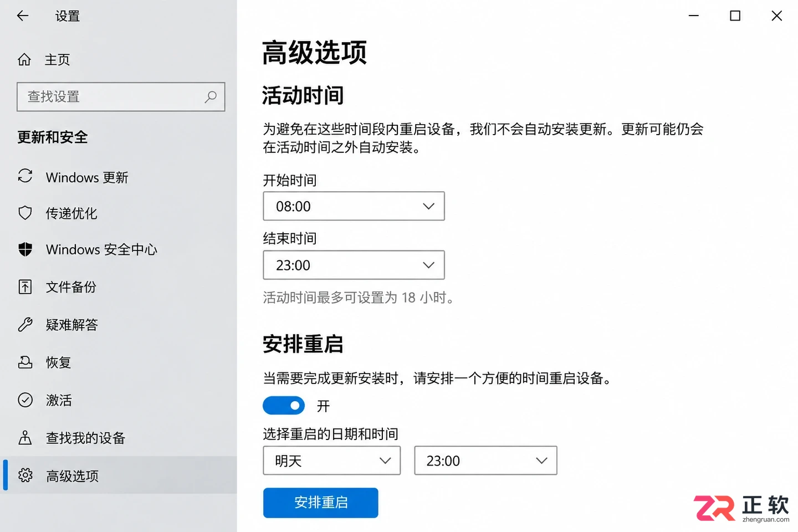Click the 开 label next to toggle

coord(323,406)
